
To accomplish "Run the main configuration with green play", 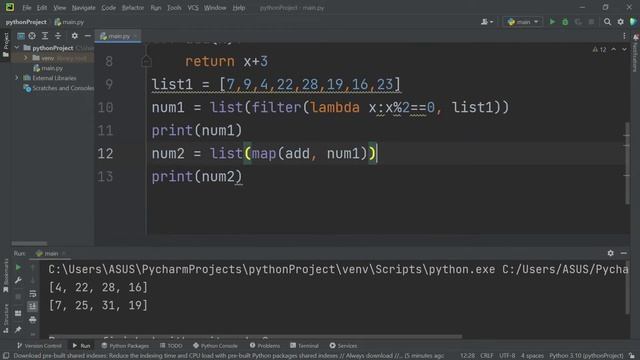I will click(x=552, y=22).
